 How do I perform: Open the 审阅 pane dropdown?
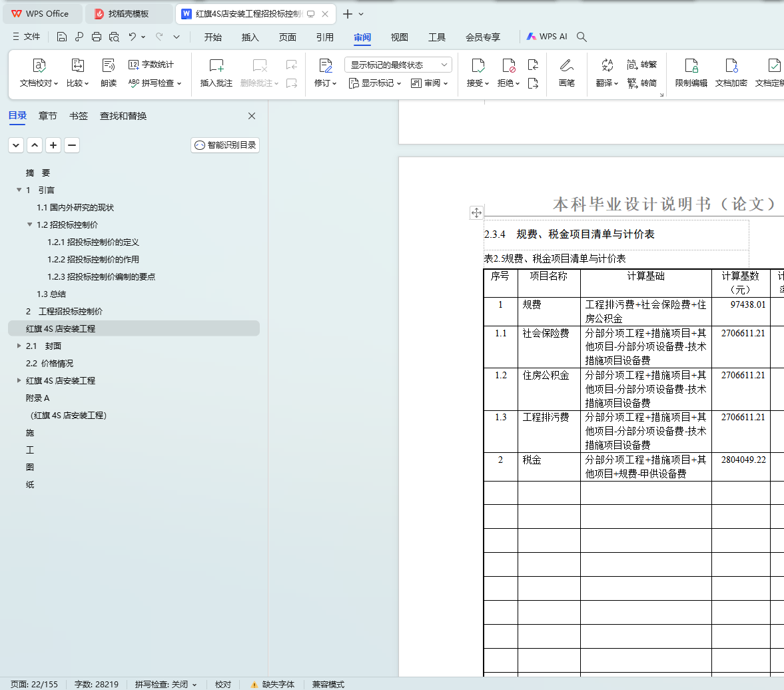click(x=429, y=83)
